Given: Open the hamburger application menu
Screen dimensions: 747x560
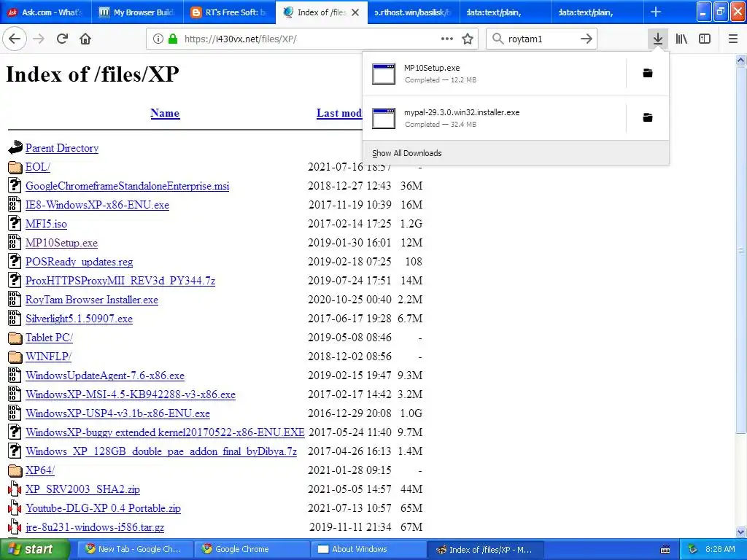Looking at the screenshot, I should pyautogui.click(x=732, y=39).
